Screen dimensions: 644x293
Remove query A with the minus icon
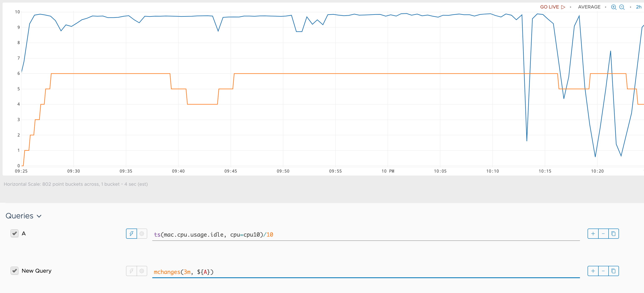click(x=603, y=234)
